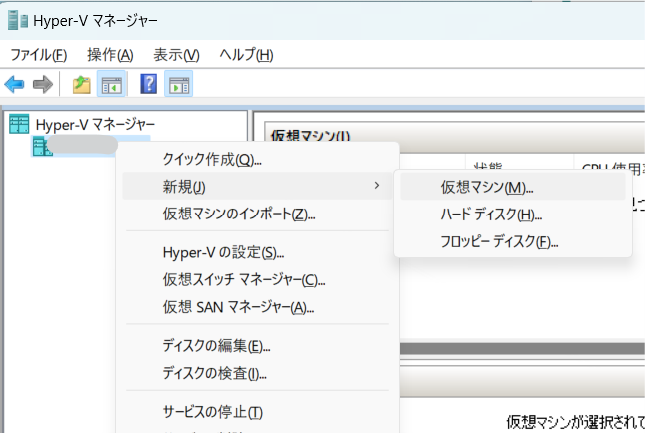Click the 状態 column header
This screenshot has width=645, height=433.
519,164
